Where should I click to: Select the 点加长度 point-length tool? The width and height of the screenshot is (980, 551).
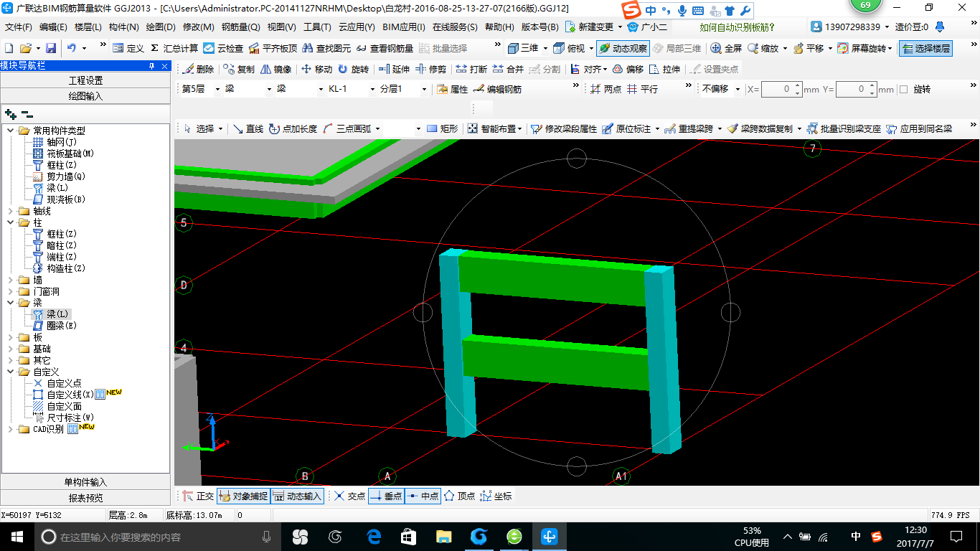(293, 129)
